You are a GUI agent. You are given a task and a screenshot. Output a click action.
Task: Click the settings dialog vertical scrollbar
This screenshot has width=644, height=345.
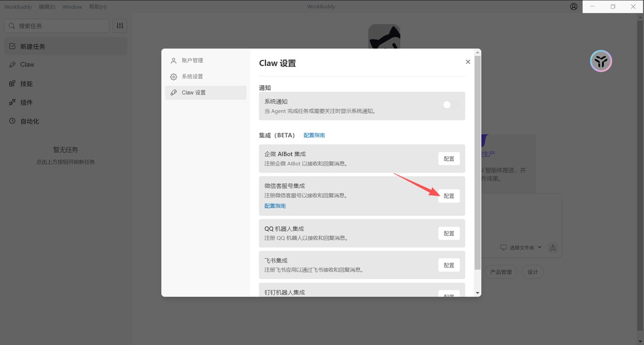[478, 162]
